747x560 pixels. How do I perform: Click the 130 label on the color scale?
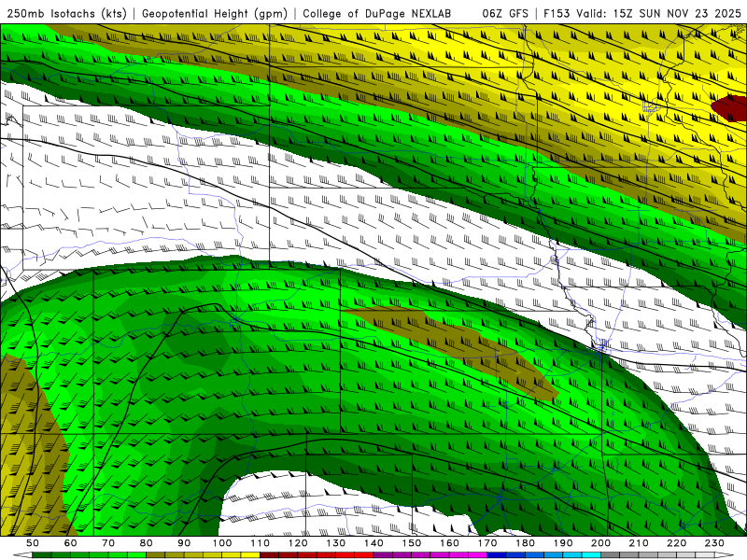click(x=336, y=543)
